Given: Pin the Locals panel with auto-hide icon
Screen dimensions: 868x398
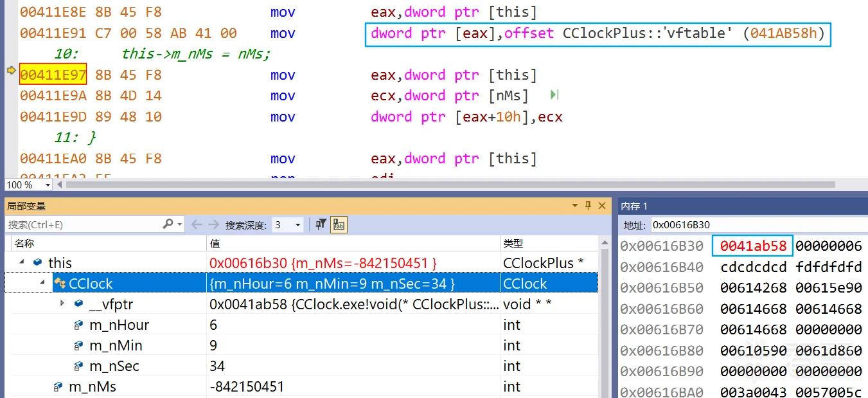Looking at the screenshot, I should coord(588,206).
